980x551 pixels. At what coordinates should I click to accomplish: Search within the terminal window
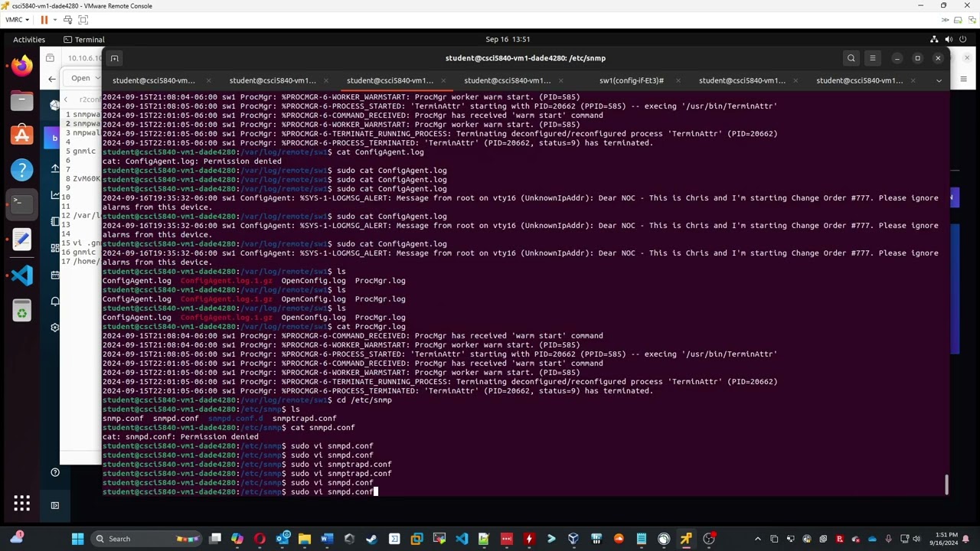tap(851, 58)
